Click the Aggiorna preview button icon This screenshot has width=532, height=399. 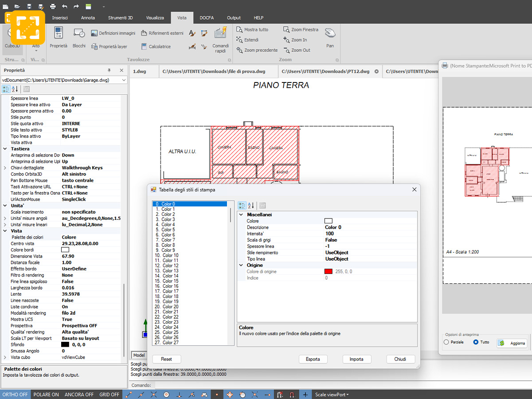click(x=501, y=343)
